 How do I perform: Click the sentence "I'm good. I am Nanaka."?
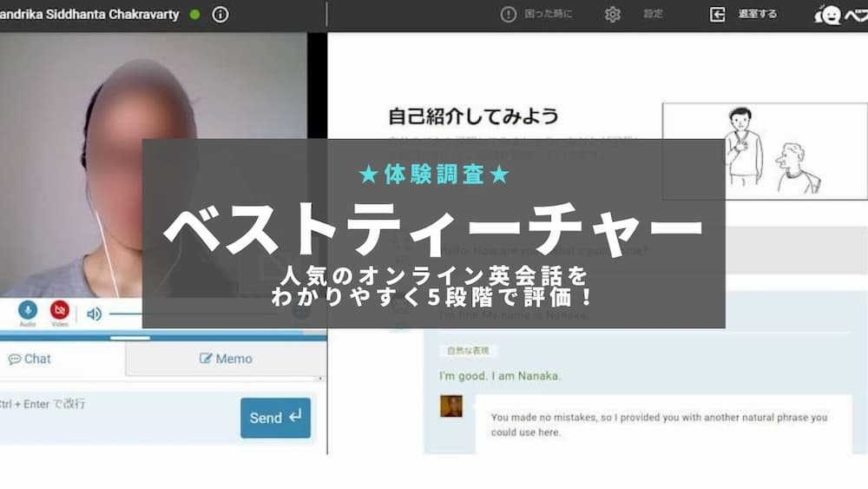pos(500,376)
